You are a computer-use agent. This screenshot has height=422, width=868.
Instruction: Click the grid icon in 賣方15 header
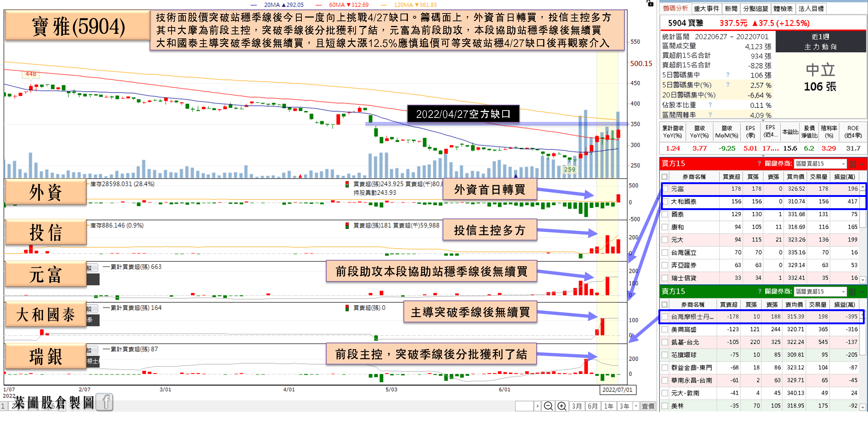[852, 292]
